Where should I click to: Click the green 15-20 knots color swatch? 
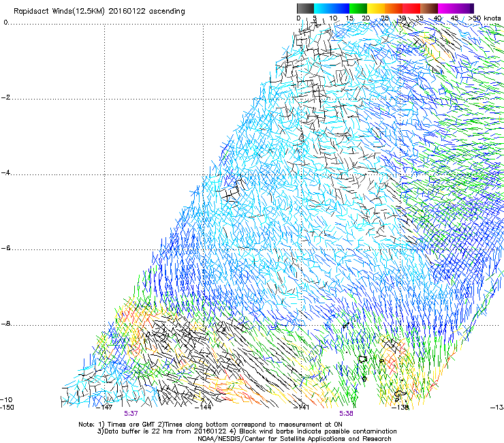(x=358, y=8)
